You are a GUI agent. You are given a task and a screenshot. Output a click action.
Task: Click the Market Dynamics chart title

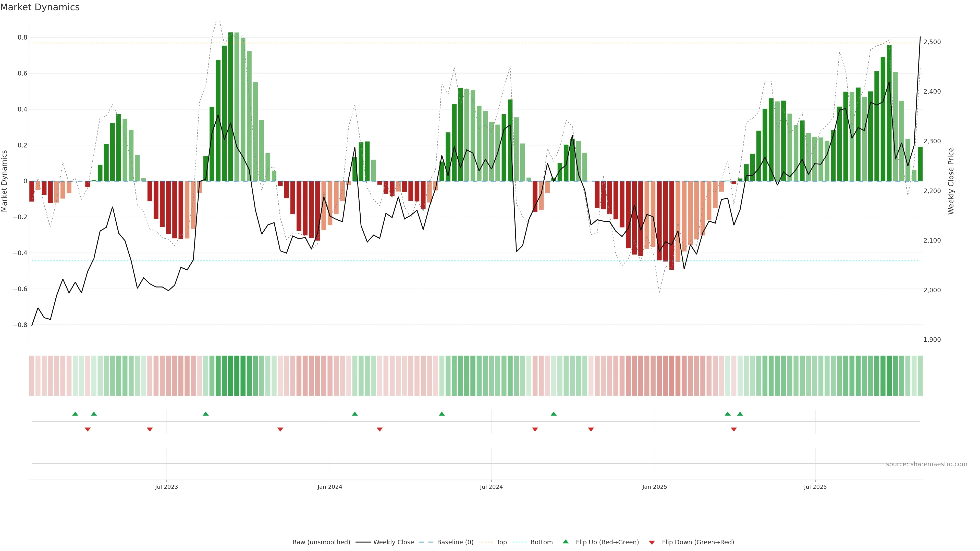(x=40, y=7)
